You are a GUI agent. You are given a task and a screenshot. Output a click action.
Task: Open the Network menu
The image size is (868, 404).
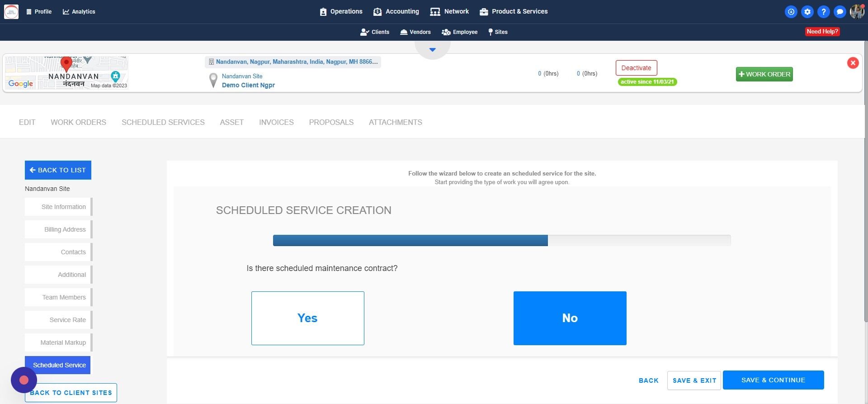449,12
